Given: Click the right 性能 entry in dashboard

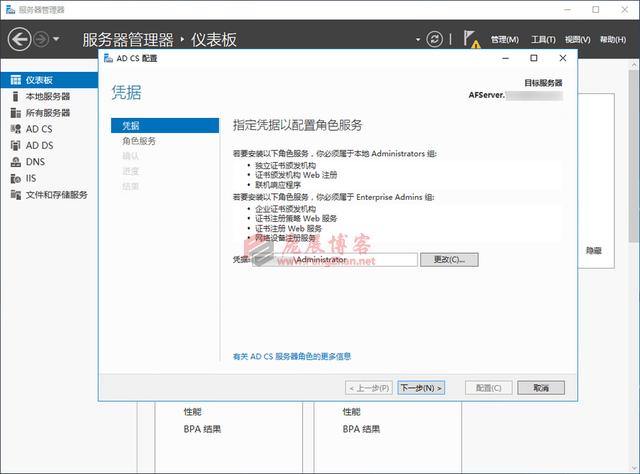Looking at the screenshot, I should (x=351, y=412).
